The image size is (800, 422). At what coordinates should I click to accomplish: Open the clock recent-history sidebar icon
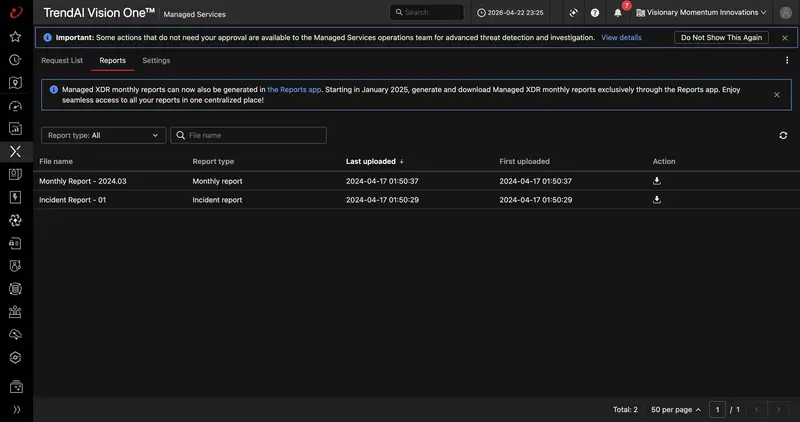click(15, 60)
